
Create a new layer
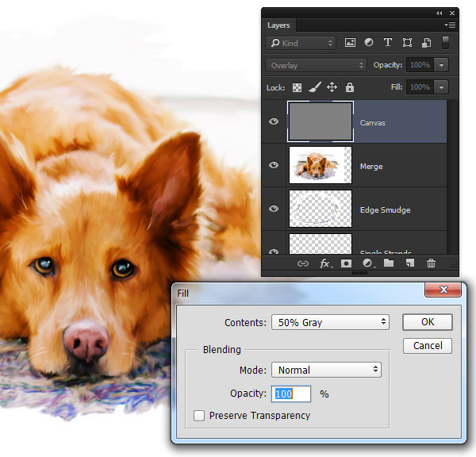click(x=410, y=263)
